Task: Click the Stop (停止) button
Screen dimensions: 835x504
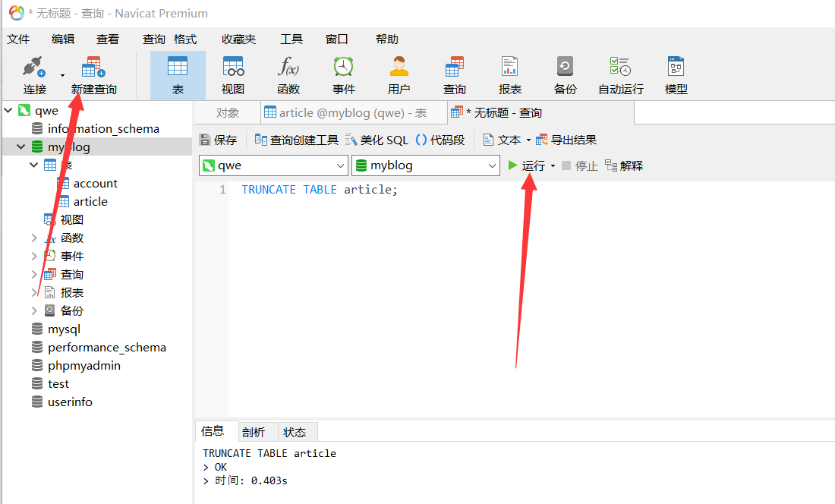Action: [x=580, y=165]
